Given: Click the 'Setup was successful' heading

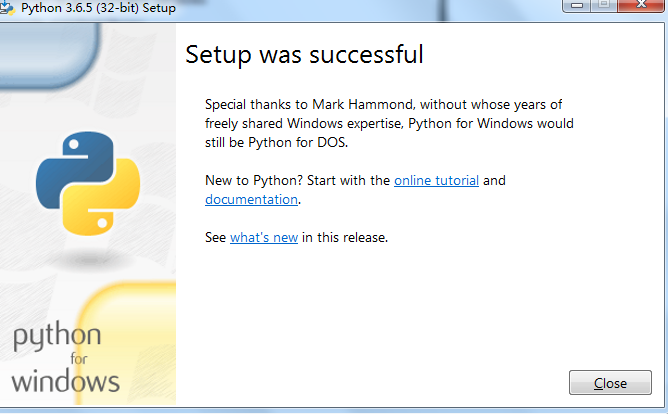Looking at the screenshot, I should tap(305, 55).
